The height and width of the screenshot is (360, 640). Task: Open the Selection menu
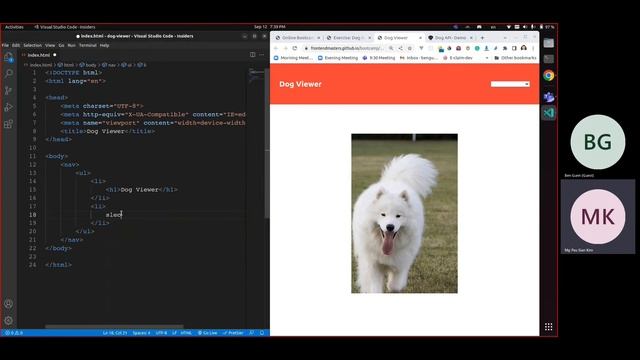coord(33,45)
